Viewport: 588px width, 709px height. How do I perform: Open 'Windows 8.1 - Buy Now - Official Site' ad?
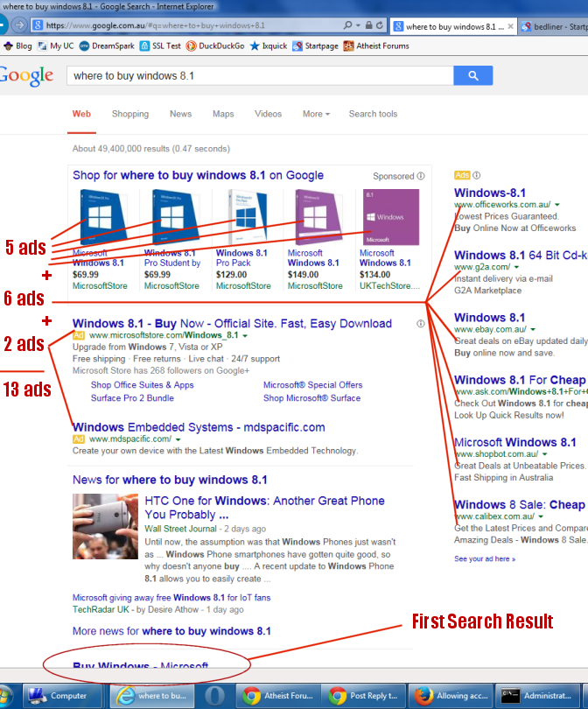232,324
